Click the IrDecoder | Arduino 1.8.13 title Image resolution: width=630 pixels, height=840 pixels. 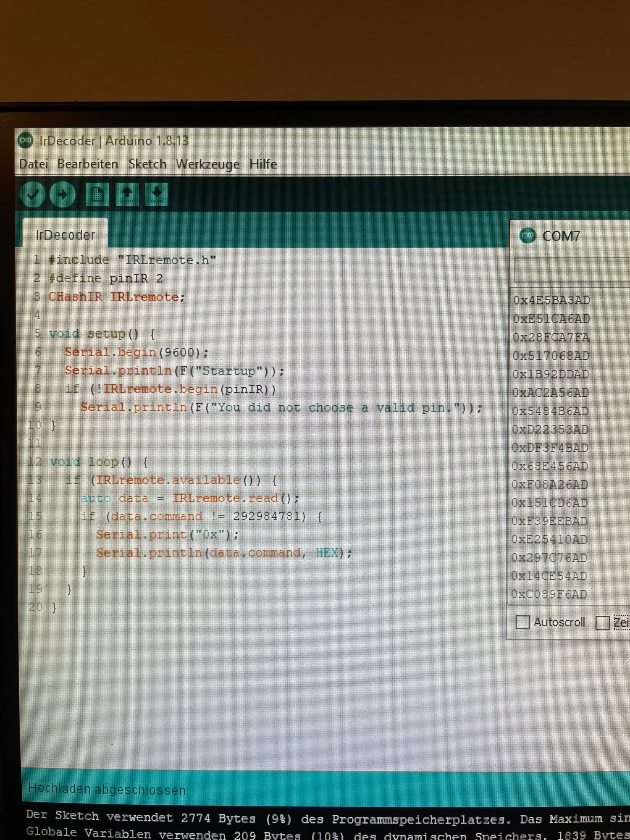click(114, 141)
